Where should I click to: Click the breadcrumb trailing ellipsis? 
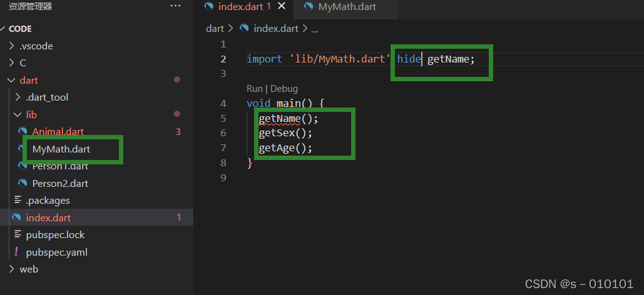[315, 29]
